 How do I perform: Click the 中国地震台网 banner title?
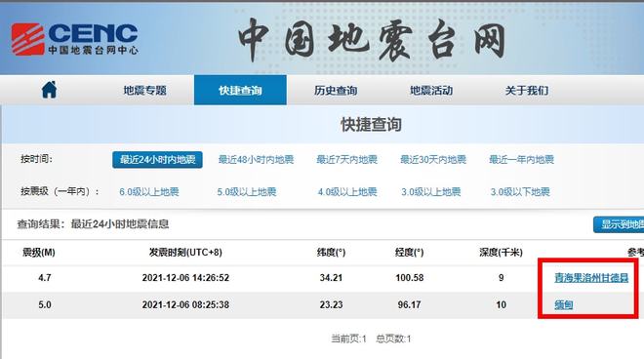(372, 39)
